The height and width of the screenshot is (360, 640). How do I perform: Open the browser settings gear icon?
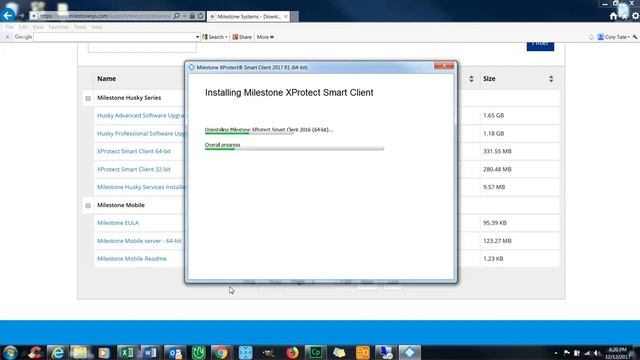tap(636, 16)
